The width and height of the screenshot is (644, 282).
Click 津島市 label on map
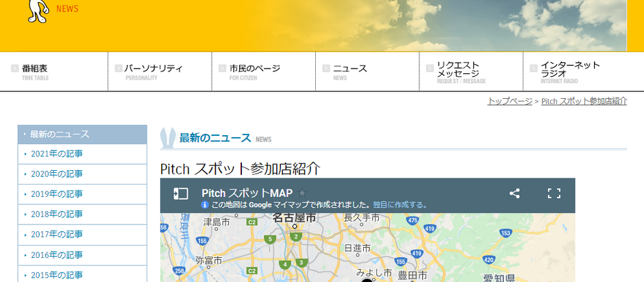216,222
